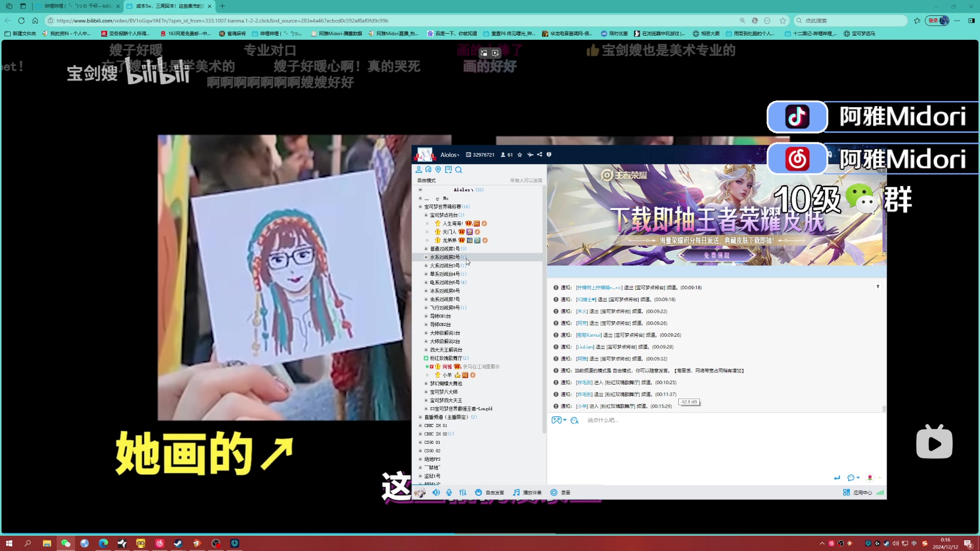Open the 应用中心 app center
The image size is (980, 551).
pos(857,493)
